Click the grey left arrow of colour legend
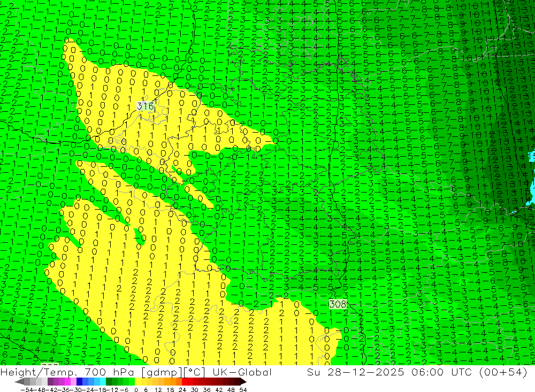This screenshot has height=392, width=535. [19, 382]
